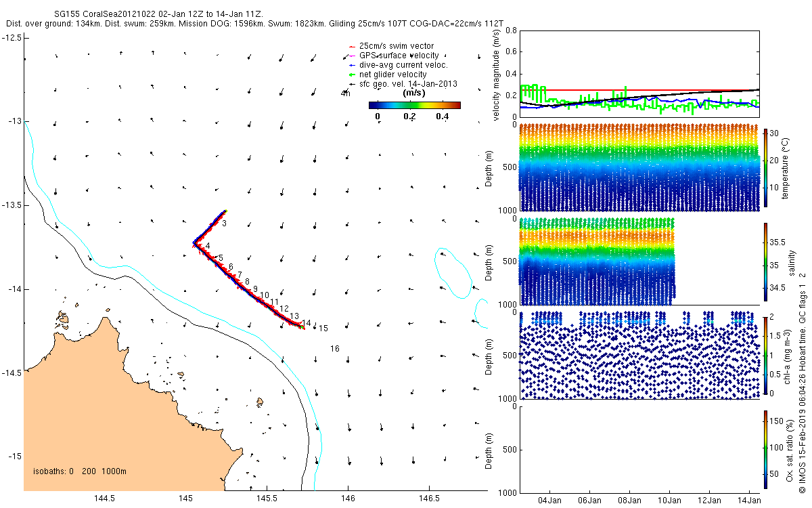The width and height of the screenshot is (812, 508).
Task: Click glider track day label '4'
Action: 208,246
